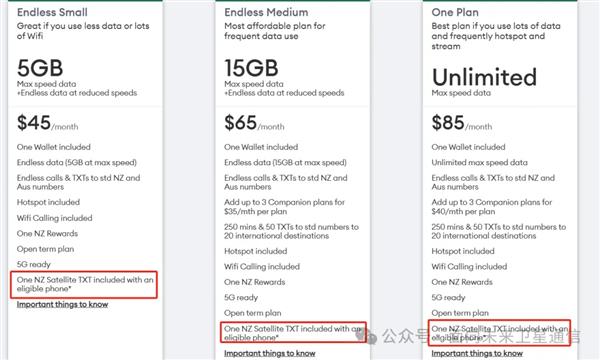Click Companion plans for $35/mth text
This screenshot has height=360, width=600.
284,207
